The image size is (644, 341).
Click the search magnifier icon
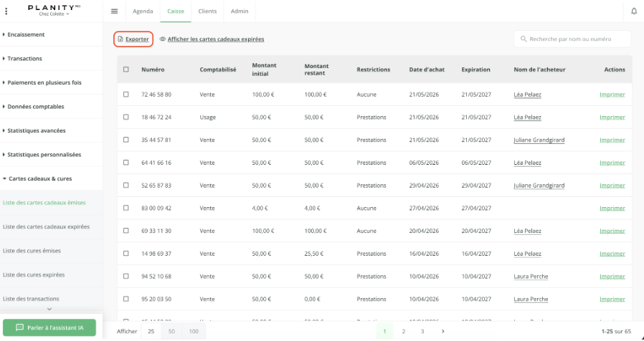pyautogui.click(x=524, y=39)
